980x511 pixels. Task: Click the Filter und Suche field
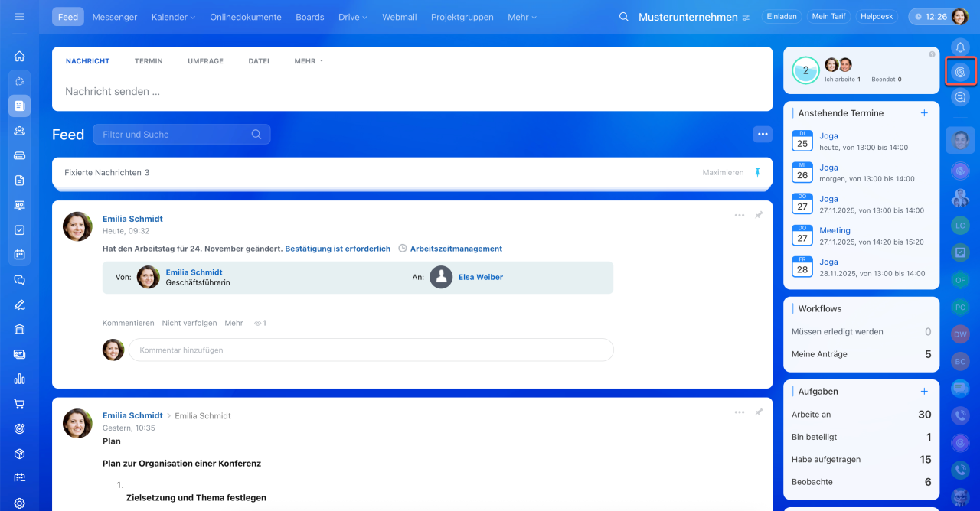pos(181,134)
